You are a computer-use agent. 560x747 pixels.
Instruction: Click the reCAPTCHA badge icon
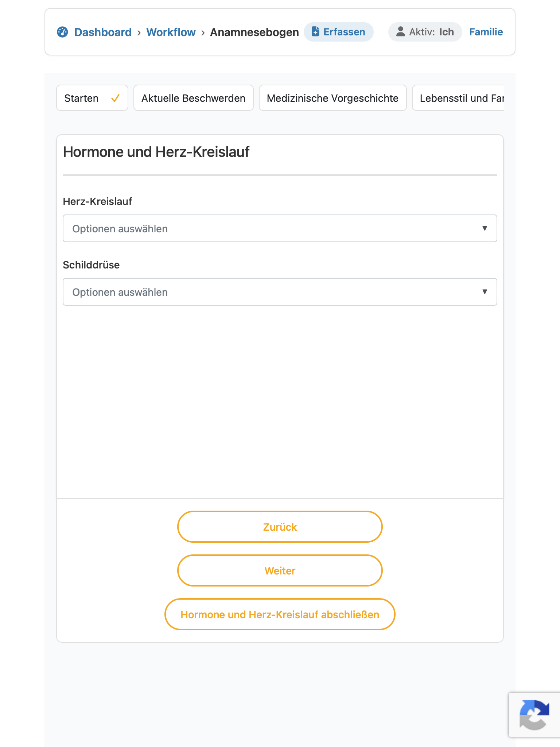(x=534, y=715)
